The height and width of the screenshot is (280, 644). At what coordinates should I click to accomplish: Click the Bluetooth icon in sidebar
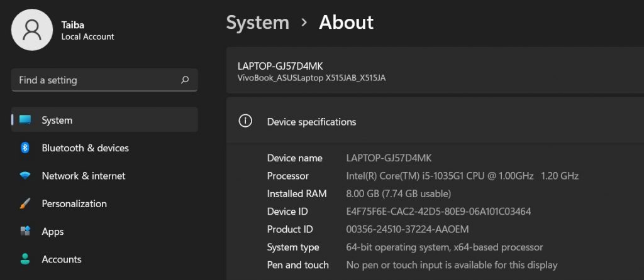(25, 148)
